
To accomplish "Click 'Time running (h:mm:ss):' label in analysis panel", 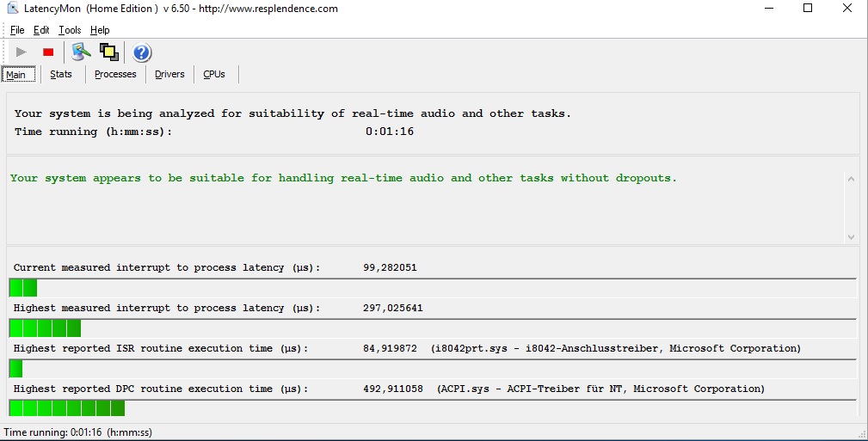I will click(93, 132).
